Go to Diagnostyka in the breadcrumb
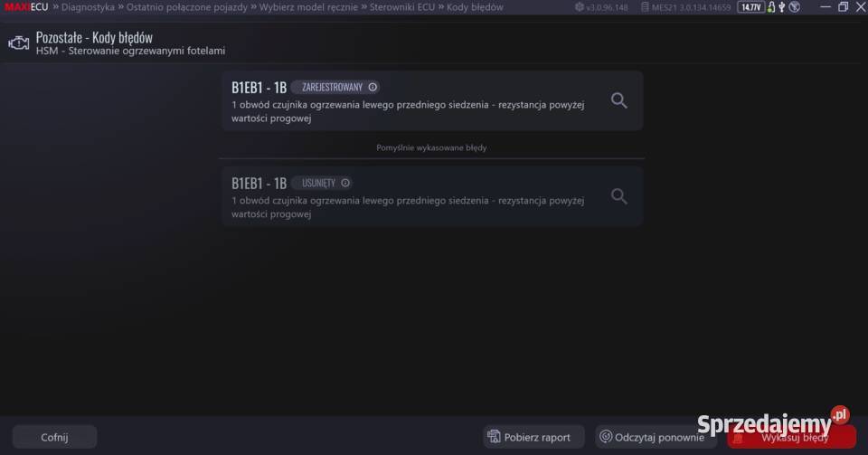The height and width of the screenshot is (455, 868). click(x=88, y=7)
